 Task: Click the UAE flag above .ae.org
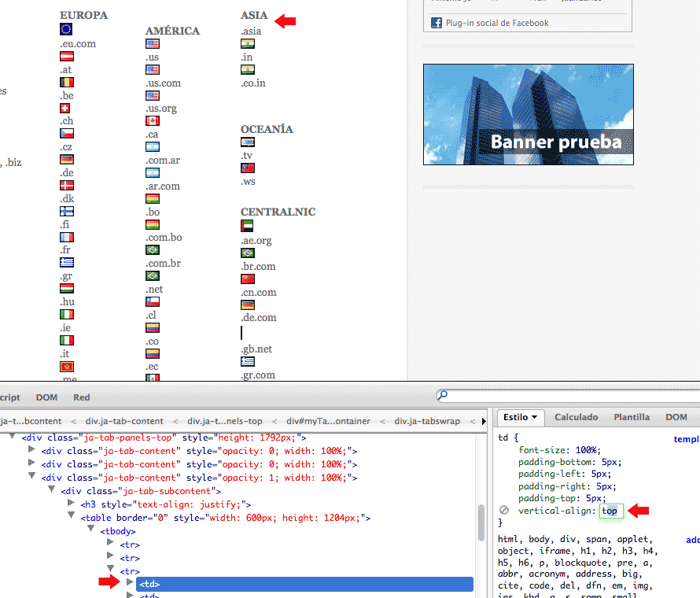pyautogui.click(x=247, y=226)
